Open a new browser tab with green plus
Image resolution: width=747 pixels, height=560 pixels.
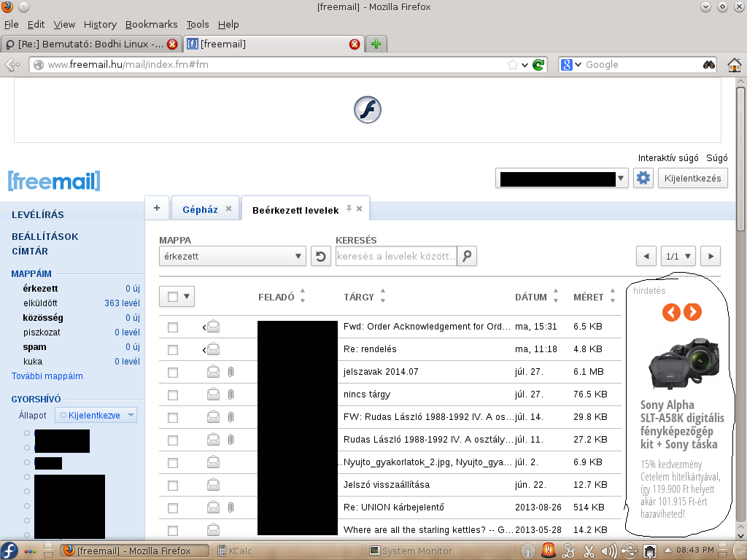[x=376, y=44]
